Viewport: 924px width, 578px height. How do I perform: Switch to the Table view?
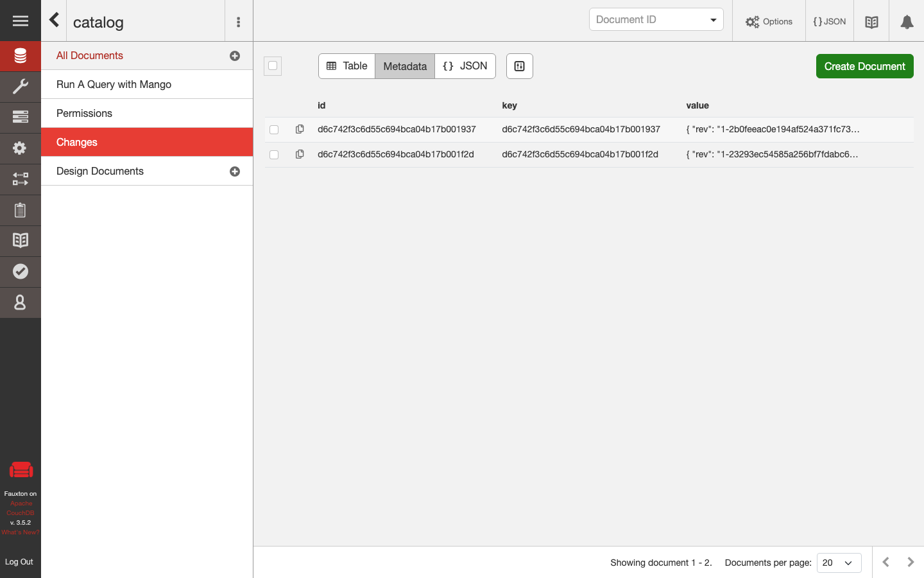pos(346,66)
